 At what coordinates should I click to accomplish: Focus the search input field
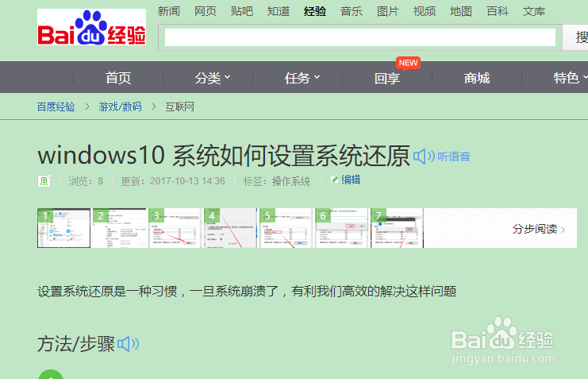(x=360, y=37)
